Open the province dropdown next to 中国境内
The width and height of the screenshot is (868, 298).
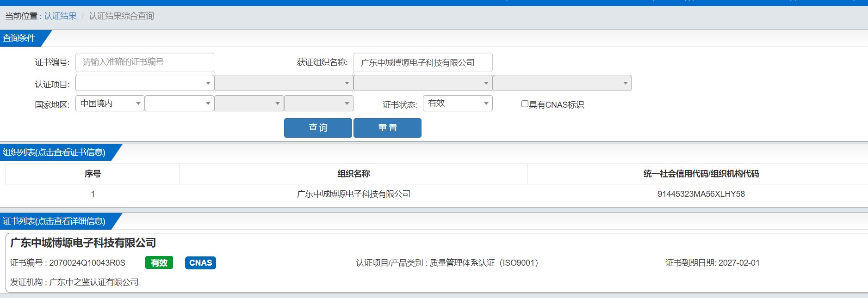point(180,103)
